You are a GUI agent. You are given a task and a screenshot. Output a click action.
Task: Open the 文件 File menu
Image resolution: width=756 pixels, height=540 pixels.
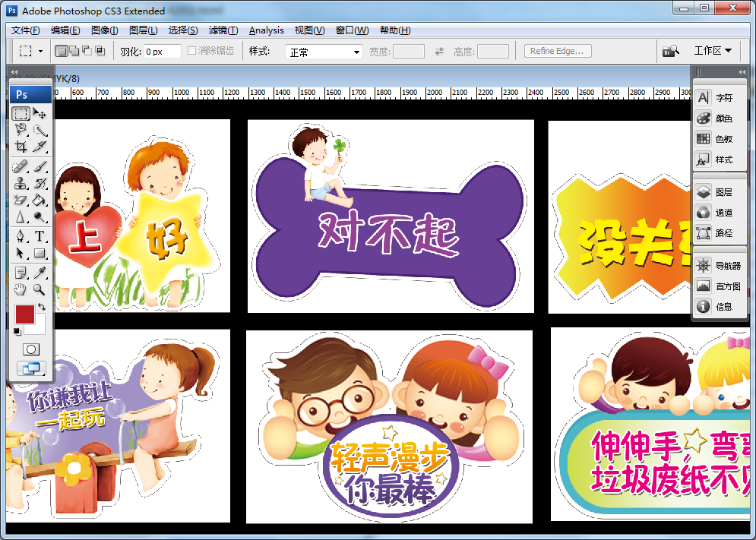(x=25, y=30)
